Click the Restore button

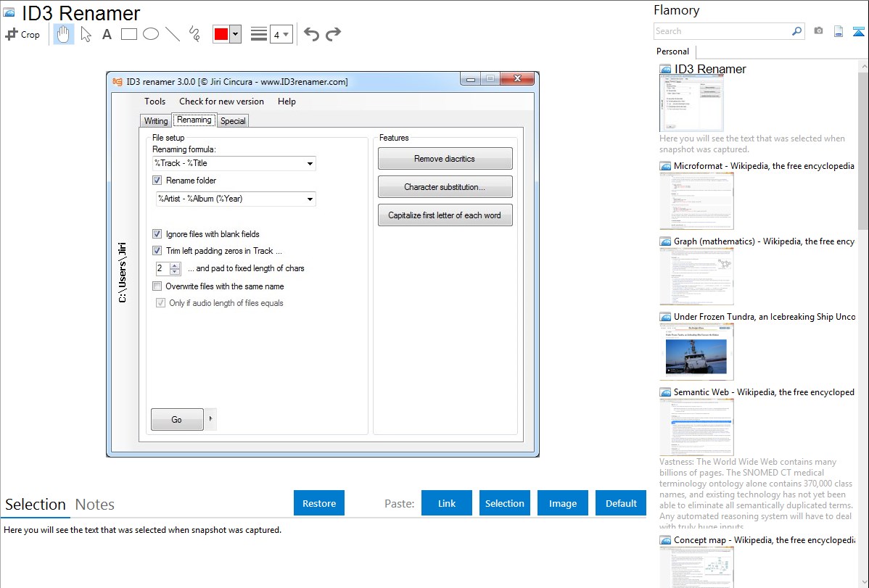pos(319,503)
